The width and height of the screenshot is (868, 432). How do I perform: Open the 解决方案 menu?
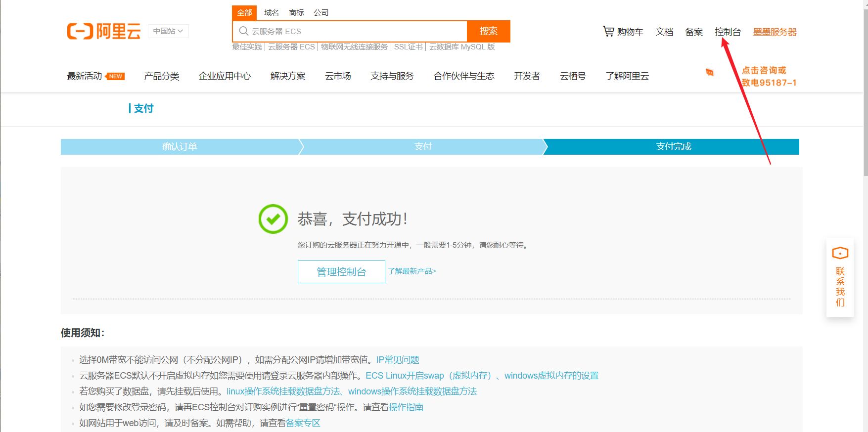(288, 76)
